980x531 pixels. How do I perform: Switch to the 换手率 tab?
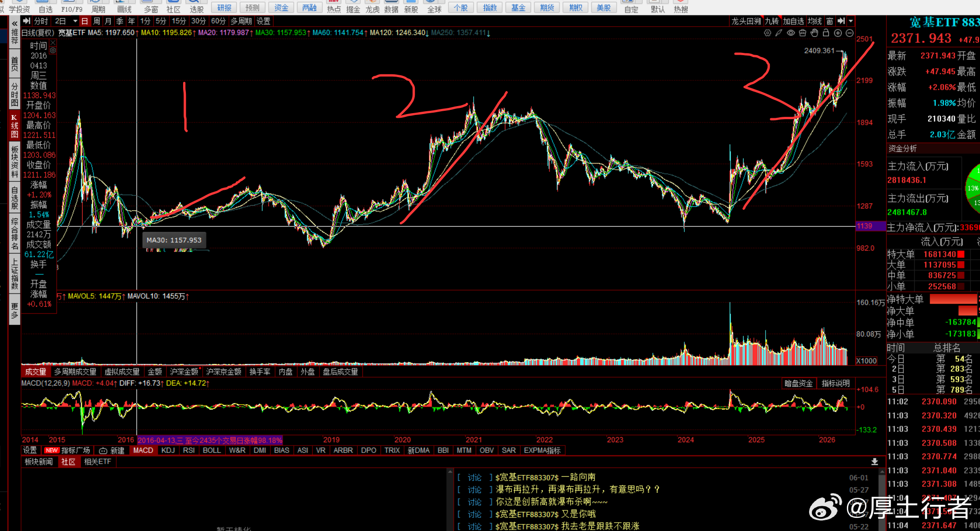[x=260, y=372]
